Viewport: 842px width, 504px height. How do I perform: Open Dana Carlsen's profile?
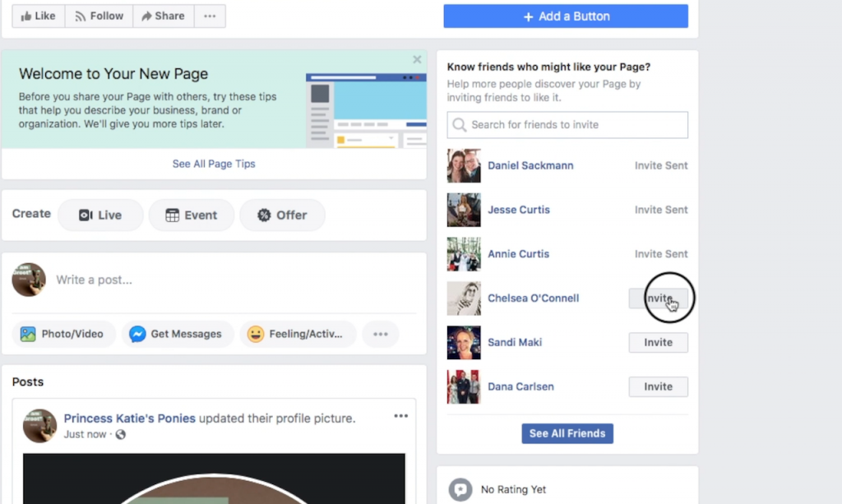(520, 386)
